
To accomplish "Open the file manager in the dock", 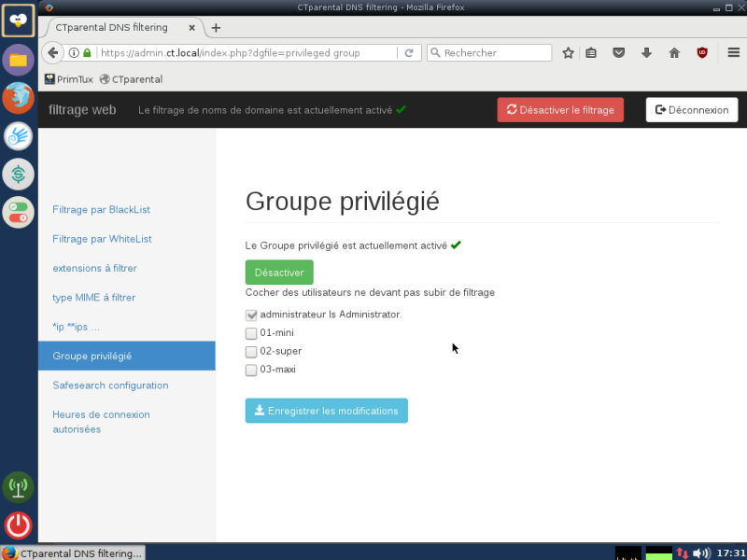I will coord(18,60).
